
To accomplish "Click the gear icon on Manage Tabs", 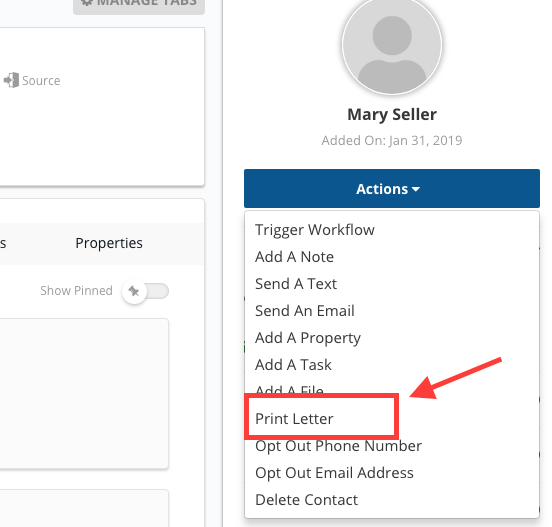I will click(x=87, y=3).
